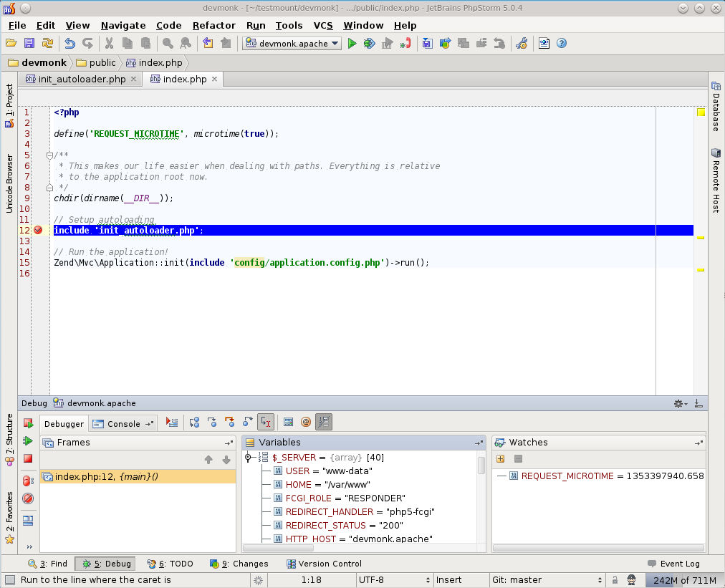725x588 pixels.
Task: Click the Show Execution Point icon
Action: (172, 422)
